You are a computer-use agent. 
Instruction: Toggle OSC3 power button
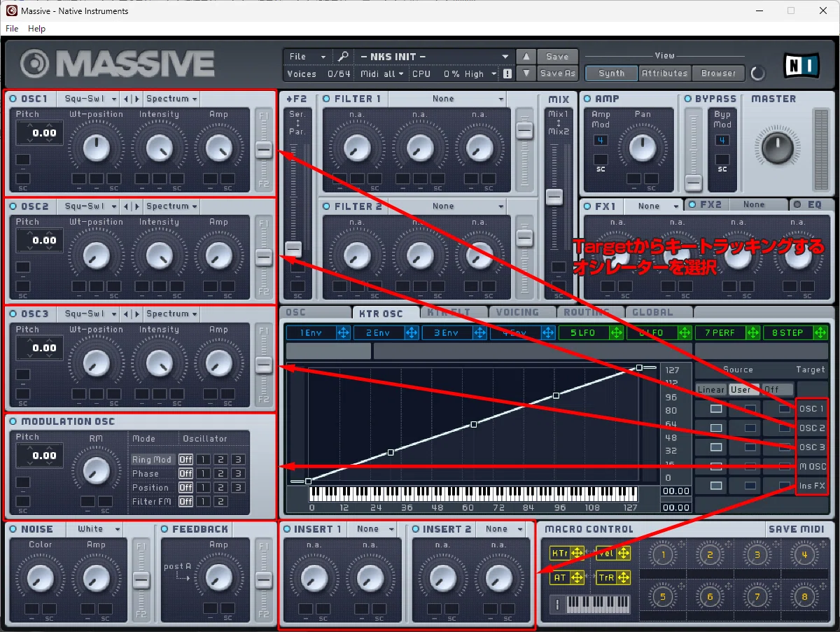click(13, 314)
